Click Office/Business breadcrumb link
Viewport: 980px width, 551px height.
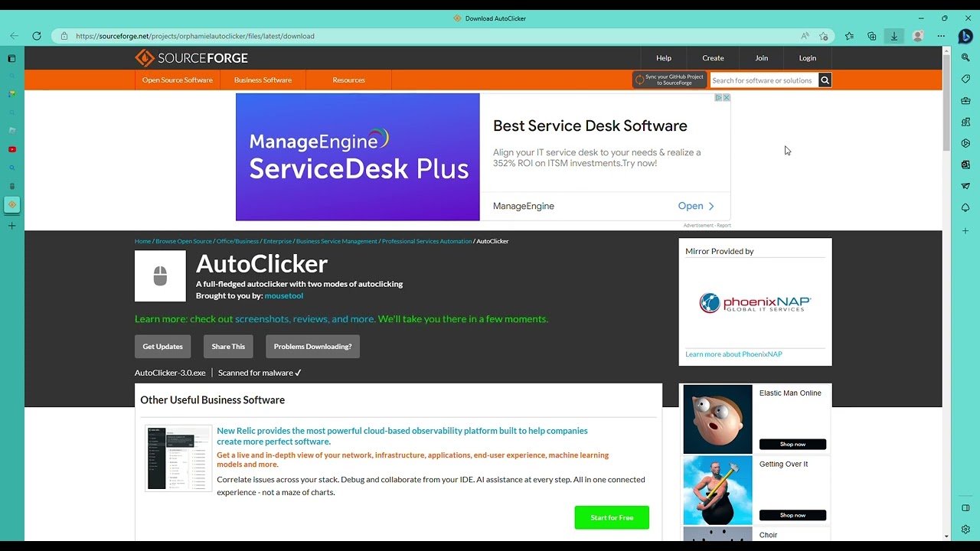[237, 241]
